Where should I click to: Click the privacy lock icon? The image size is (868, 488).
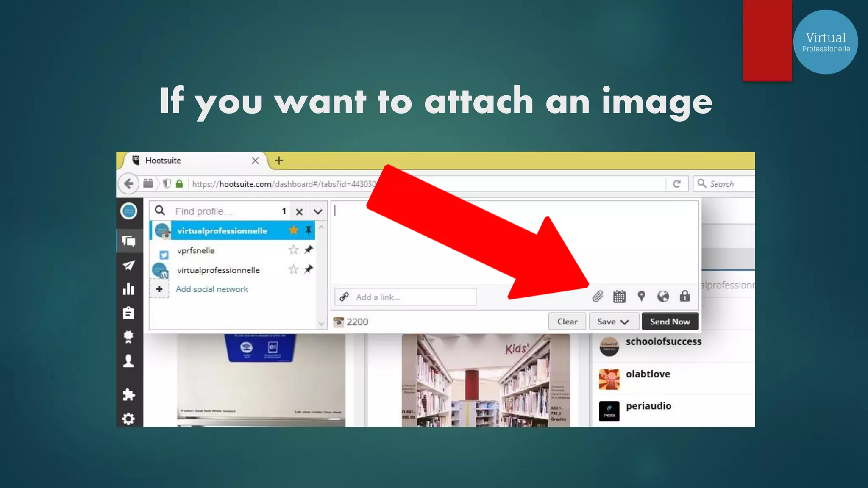pos(685,296)
